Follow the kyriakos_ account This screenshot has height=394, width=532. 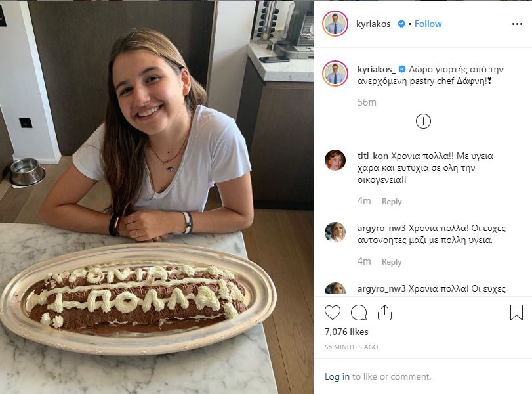click(x=428, y=24)
